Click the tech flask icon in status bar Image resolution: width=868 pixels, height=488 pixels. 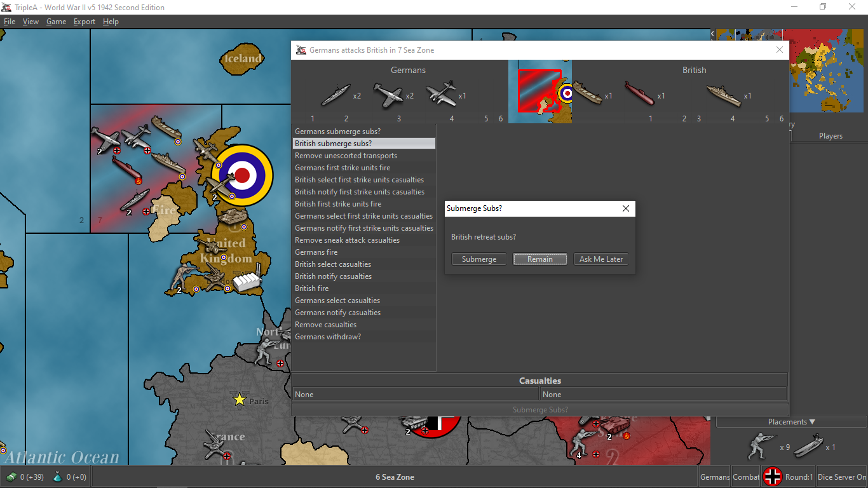pos(57,476)
